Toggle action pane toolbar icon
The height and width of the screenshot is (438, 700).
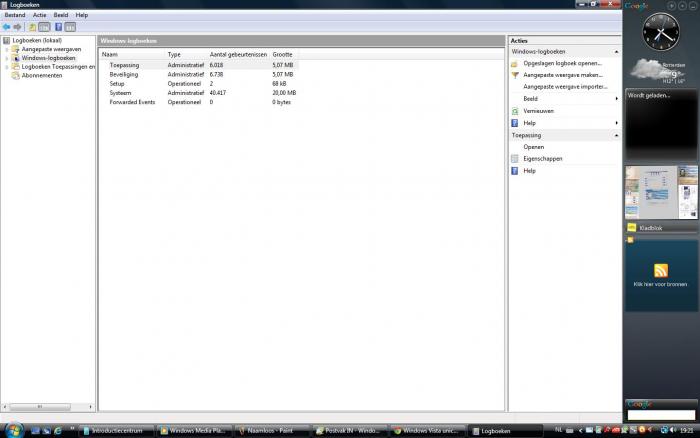click(70, 27)
